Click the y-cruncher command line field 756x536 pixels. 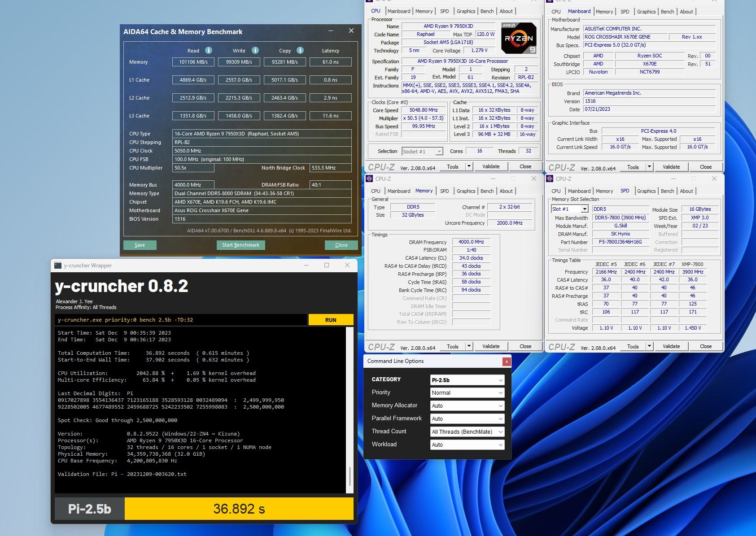point(181,320)
